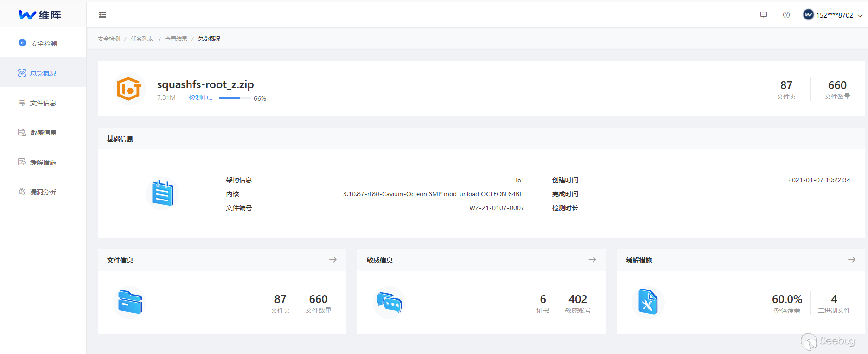Open 文件信息 card arrow
Screen dimensions: 868x354
point(333,260)
